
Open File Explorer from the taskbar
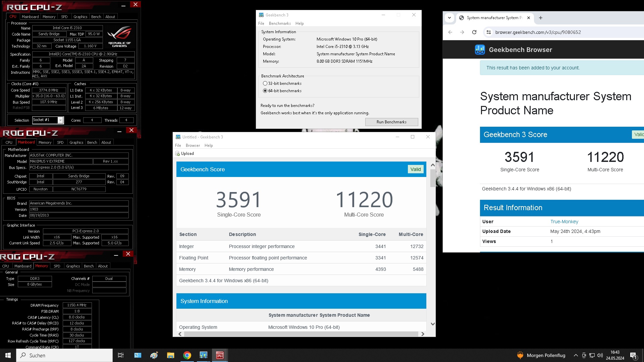pyautogui.click(x=170, y=355)
